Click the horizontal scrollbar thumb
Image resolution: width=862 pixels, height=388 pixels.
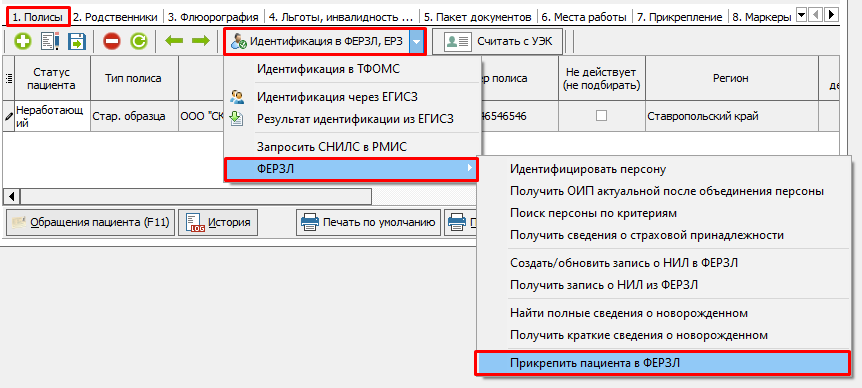click(195, 196)
